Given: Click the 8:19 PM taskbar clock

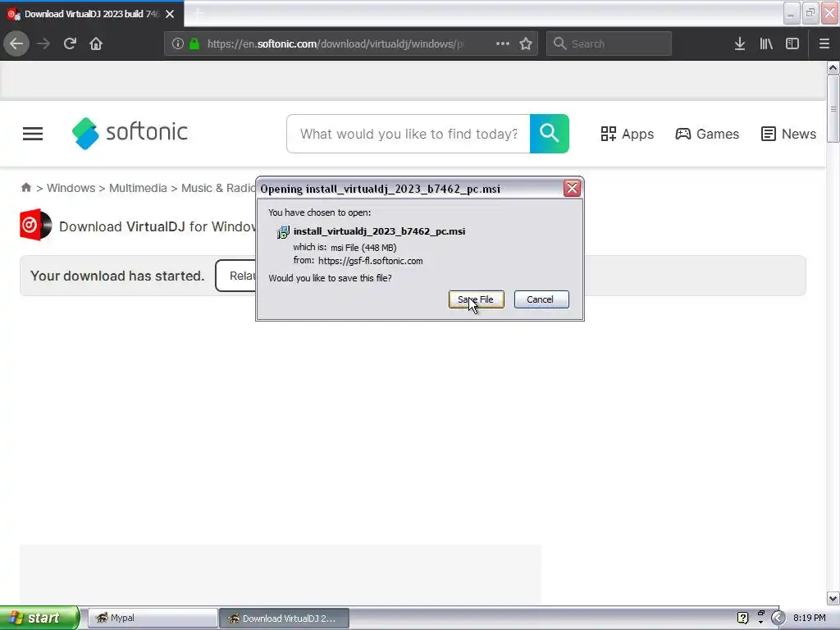Looking at the screenshot, I should (810, 618).
